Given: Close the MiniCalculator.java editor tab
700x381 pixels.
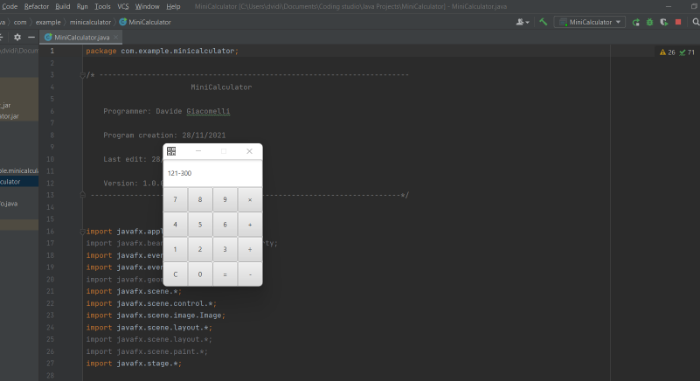Looking at the screenshot, I should 116,37.
